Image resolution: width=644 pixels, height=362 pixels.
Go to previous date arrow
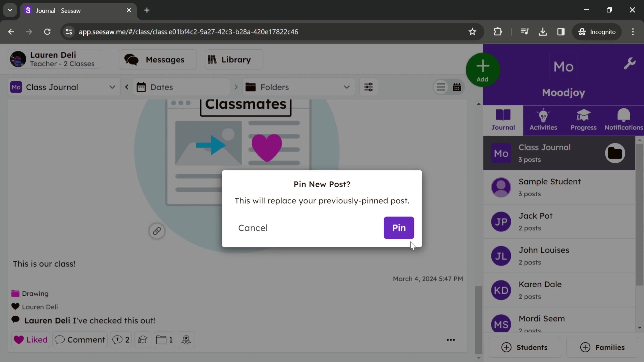127,87
